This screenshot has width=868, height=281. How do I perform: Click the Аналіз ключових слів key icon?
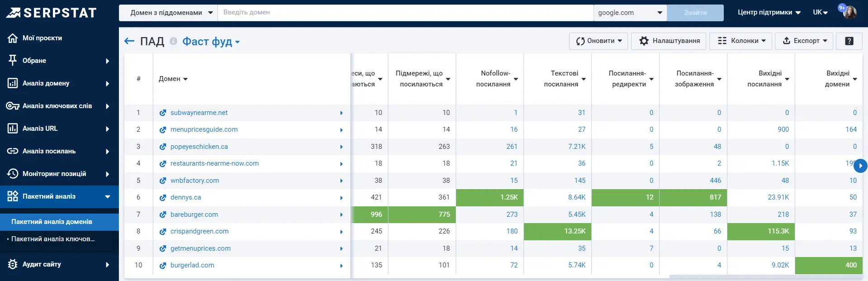tap(13, 106)
